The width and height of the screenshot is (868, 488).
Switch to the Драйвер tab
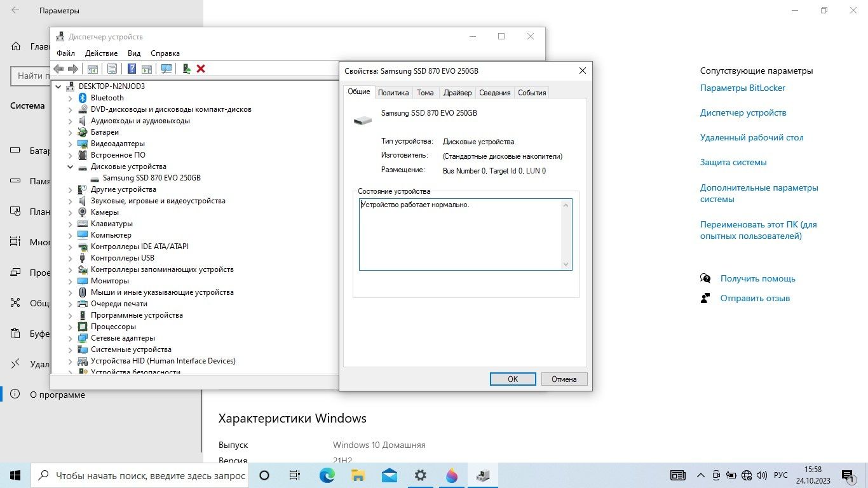pos(458,93)
